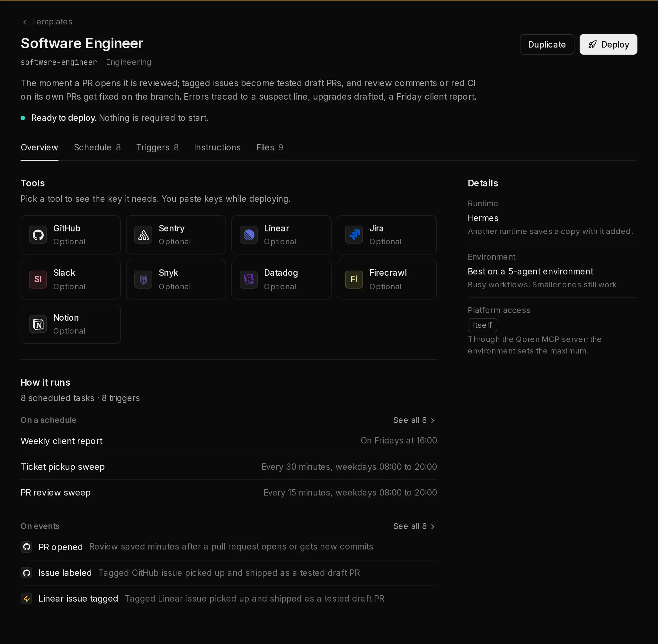Expand See all 8 for On a schedule

[414, 420]
